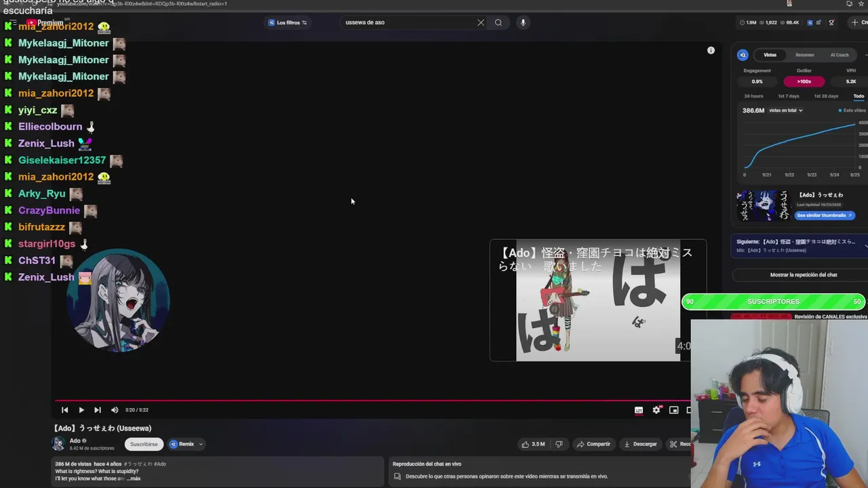Select the '24 hours' time range
The image size is (868, 488).
click(753, 96)
